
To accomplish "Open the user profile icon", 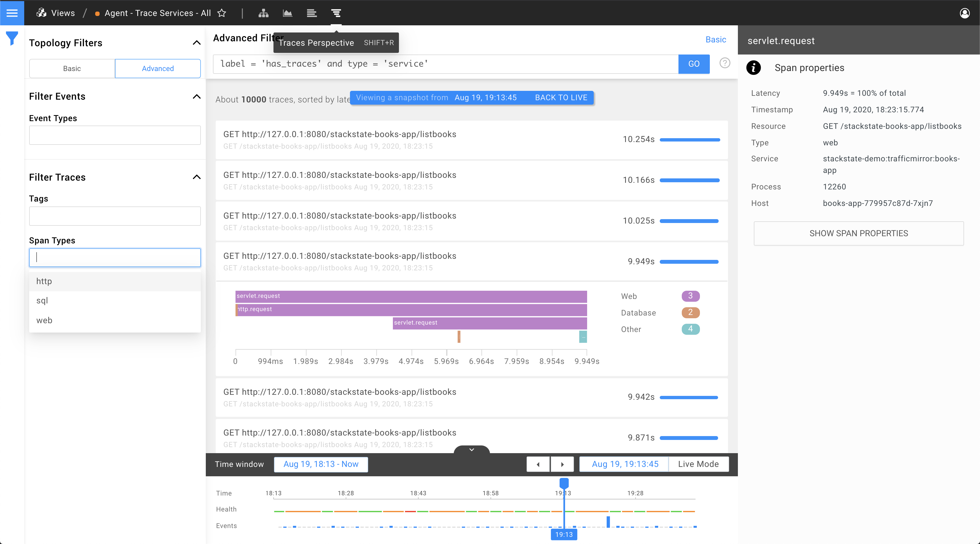I will (x=964, y=13).
